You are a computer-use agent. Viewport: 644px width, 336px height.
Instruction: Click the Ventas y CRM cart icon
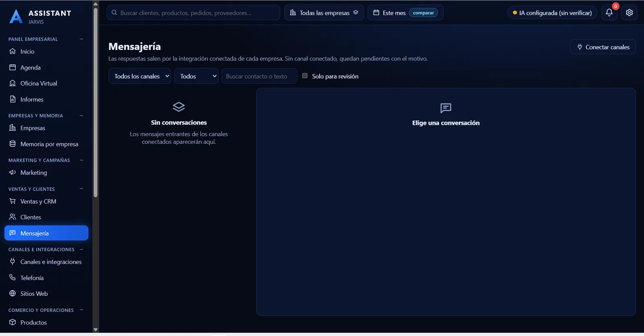click(x=12, y=201)
